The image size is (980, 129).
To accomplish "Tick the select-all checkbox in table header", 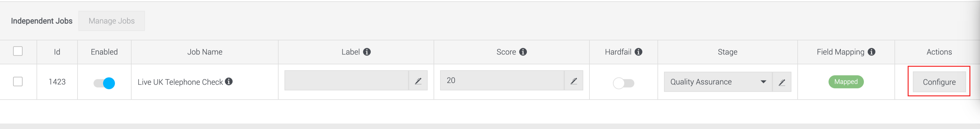I will click(18, 51).
